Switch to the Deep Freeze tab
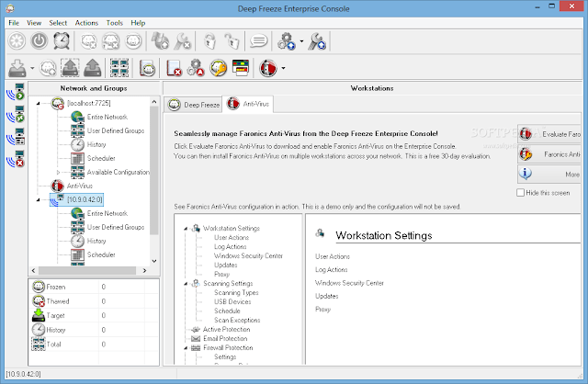The image size is (588, 384). [x=193, y=105]
